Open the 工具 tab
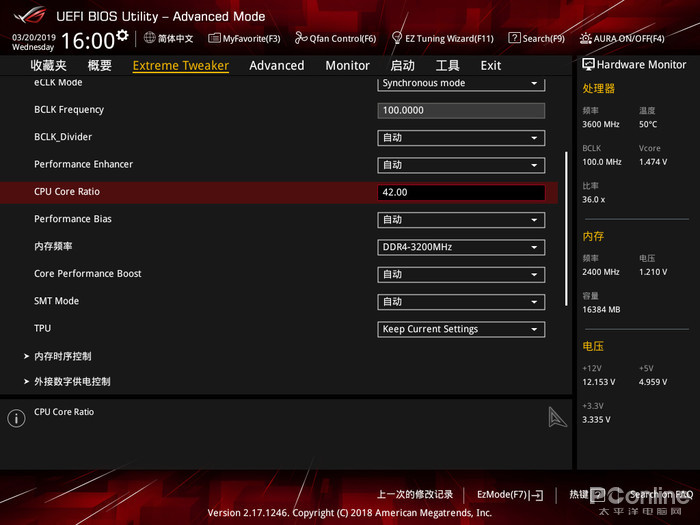 [447, 66]
